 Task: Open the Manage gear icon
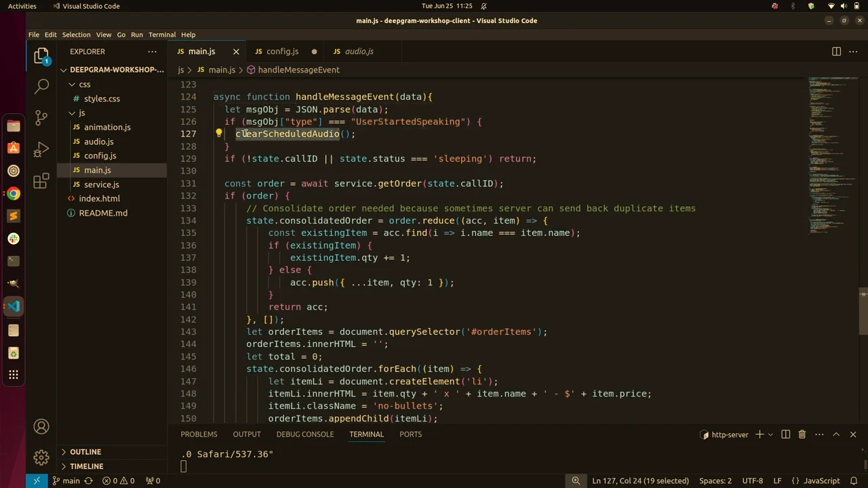tap(41, 458)
